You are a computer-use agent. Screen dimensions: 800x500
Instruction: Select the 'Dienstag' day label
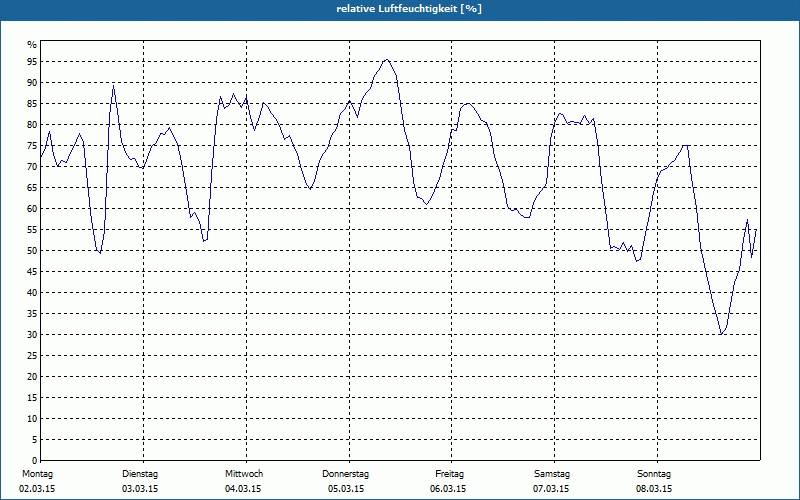pos(140,474)
